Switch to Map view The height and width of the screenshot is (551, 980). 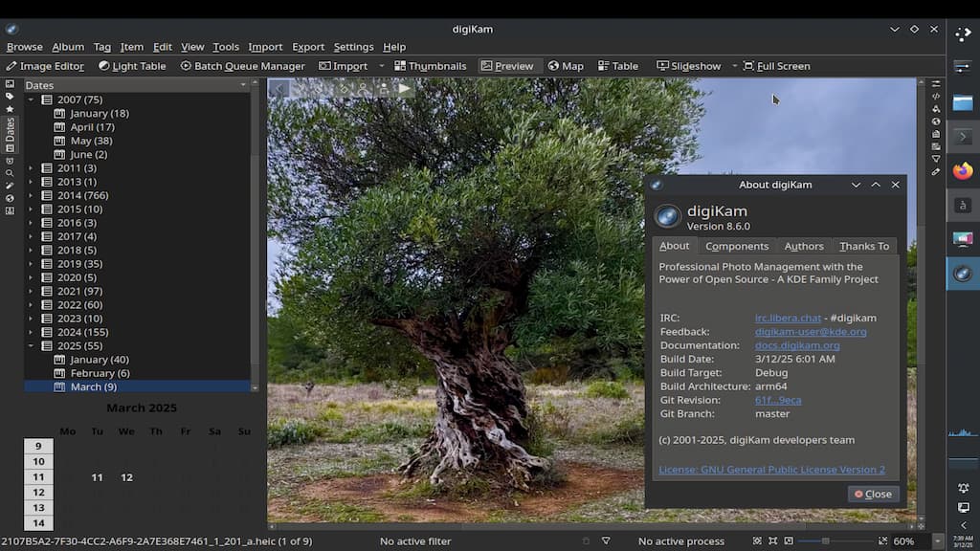click(x=565, y=66)
